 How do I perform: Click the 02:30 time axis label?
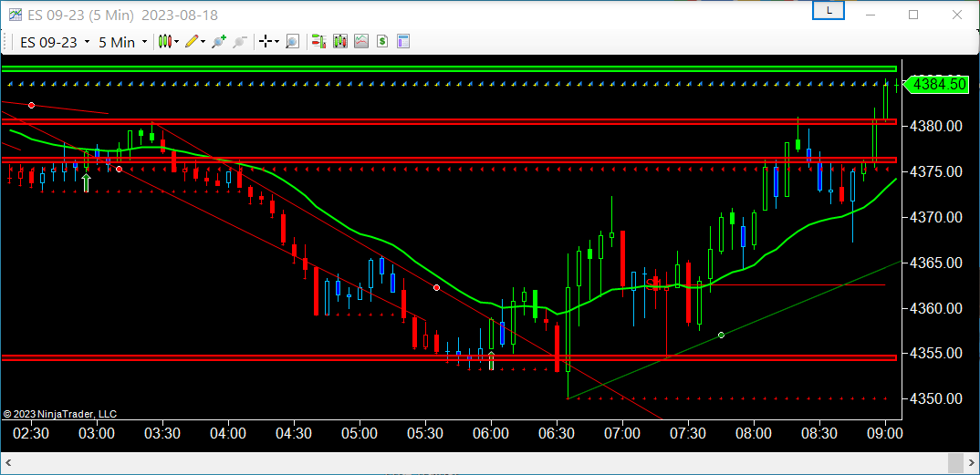point(31,433)
